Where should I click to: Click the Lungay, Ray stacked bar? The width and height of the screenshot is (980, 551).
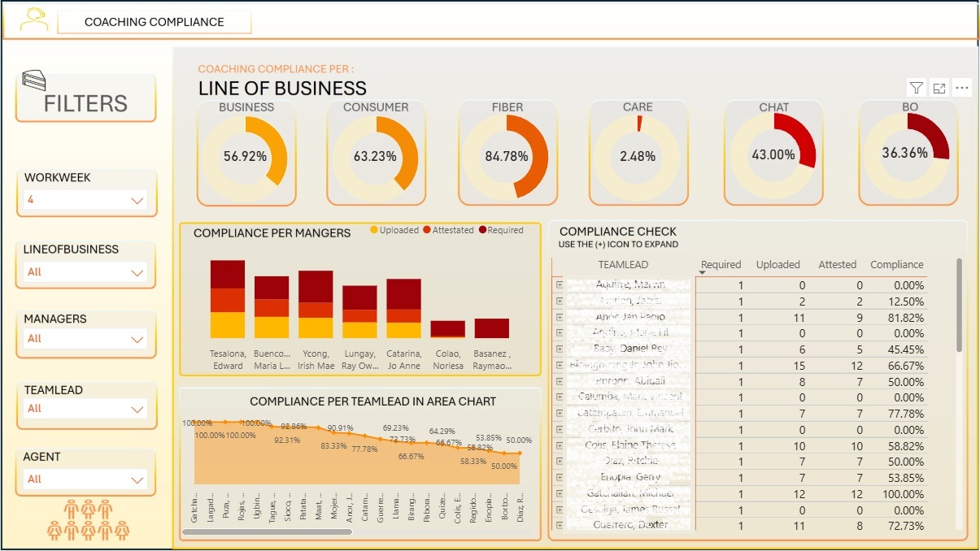coord(359,311)
